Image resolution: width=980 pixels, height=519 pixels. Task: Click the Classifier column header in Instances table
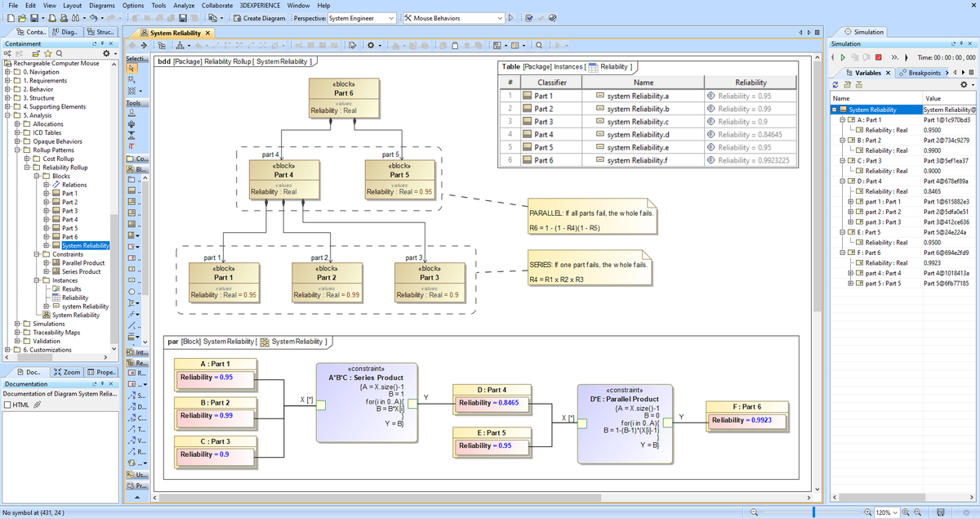point(552,83)
